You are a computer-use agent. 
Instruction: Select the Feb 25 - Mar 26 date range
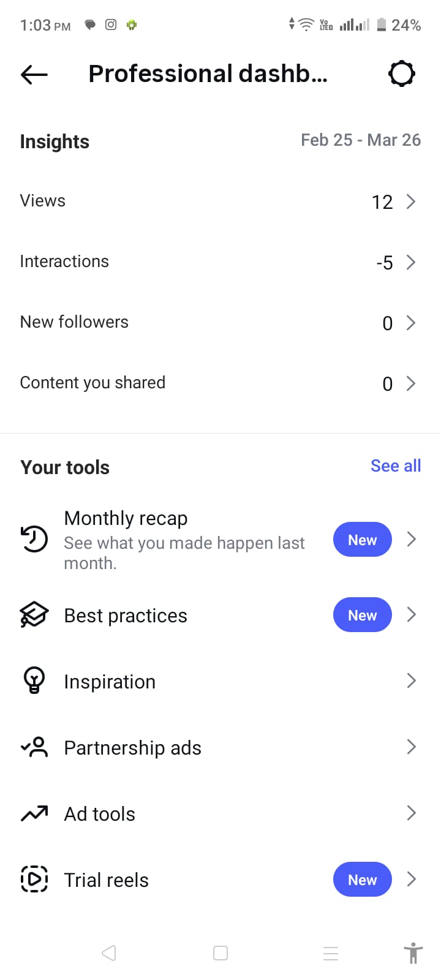click(361, 140)
